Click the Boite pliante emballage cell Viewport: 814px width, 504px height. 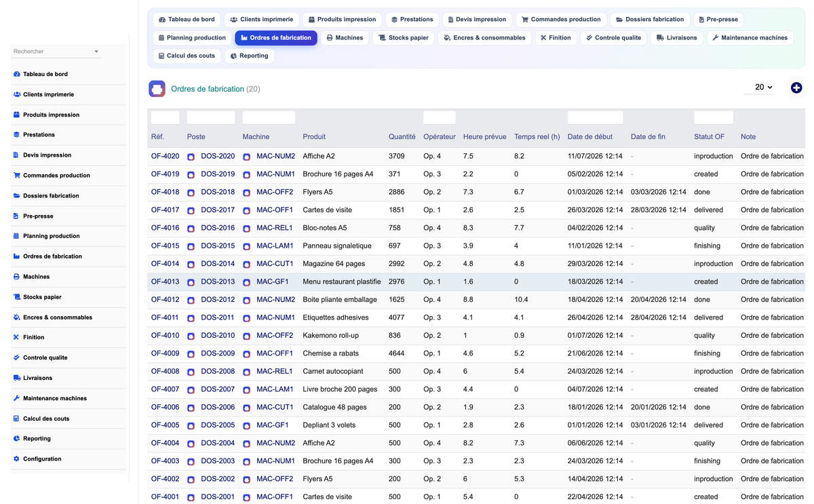click(x=340, y=300)
